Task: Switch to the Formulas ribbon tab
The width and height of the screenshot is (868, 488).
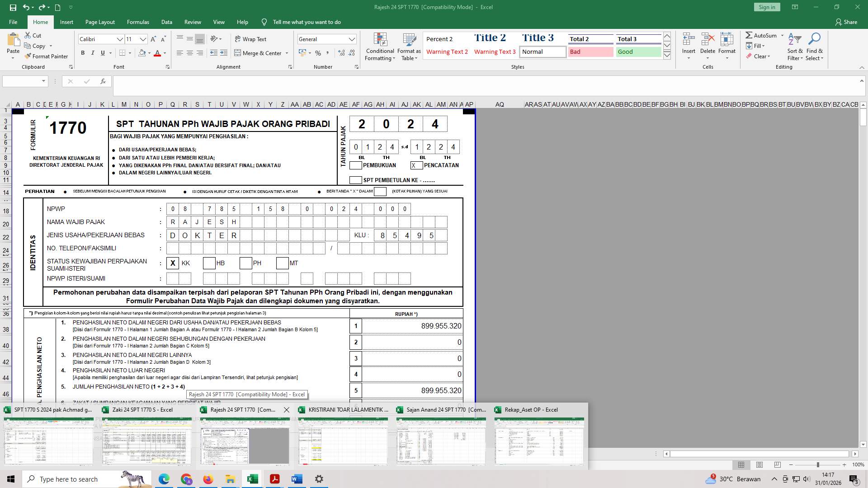Action: pyautogui.click(x=138, y=22)
